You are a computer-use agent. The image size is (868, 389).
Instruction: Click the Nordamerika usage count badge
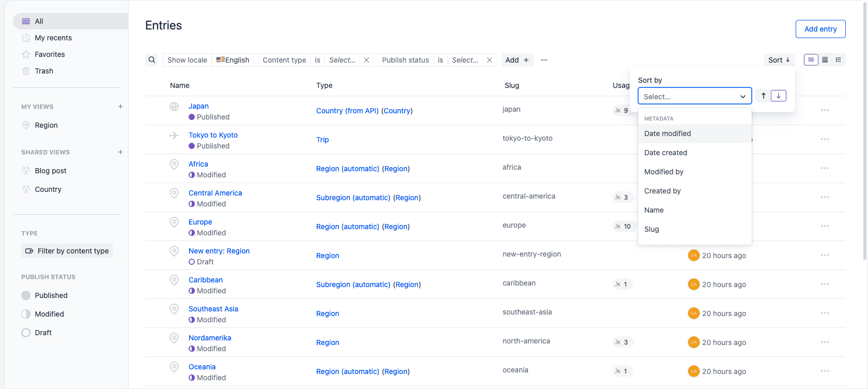(x=622, y=342)
